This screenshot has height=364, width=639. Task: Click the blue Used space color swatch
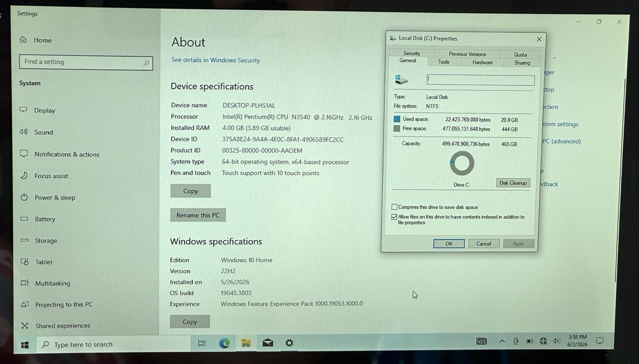[397, 119]
